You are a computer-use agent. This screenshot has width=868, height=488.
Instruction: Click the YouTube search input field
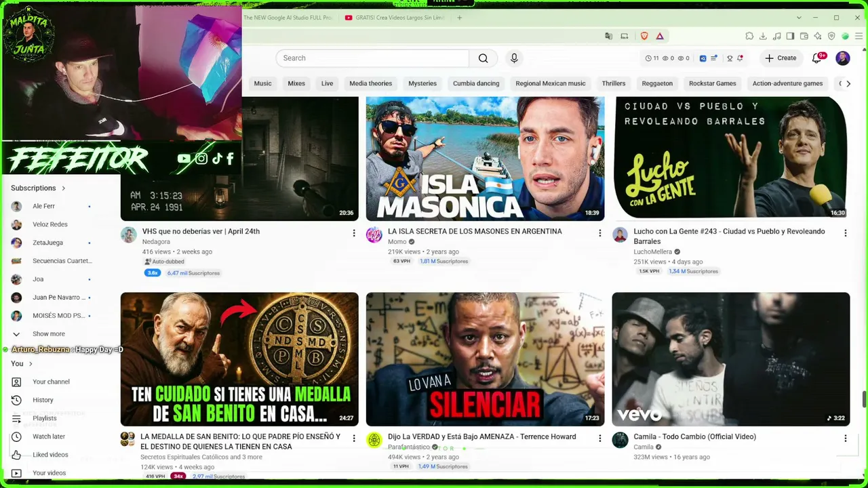click(372, 58)
